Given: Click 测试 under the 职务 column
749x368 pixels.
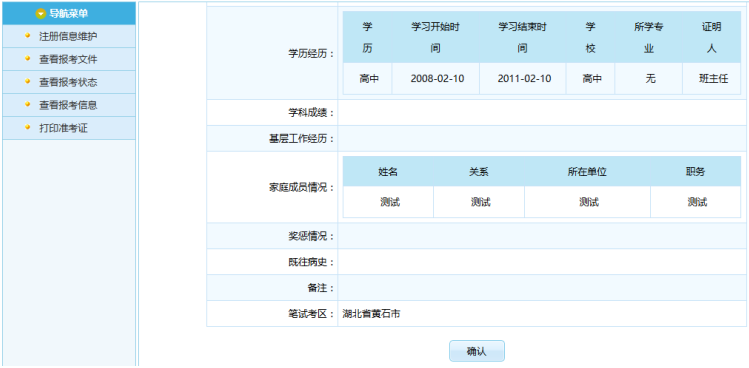Looking at the screenshot, I should click(x=697, y=202).
